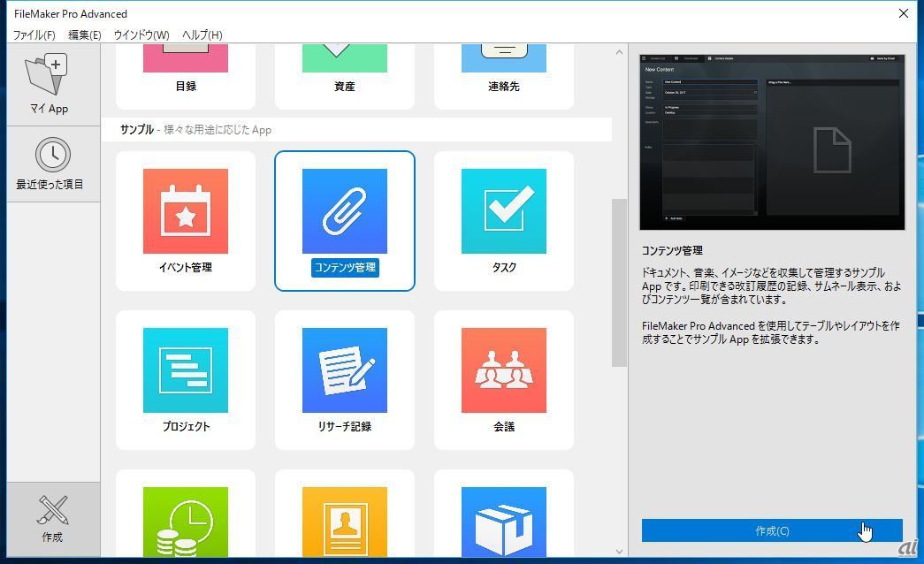This screenshot has width=924, height=564.
Task: Click the 作成(C) button
Action: pos(772,530)
